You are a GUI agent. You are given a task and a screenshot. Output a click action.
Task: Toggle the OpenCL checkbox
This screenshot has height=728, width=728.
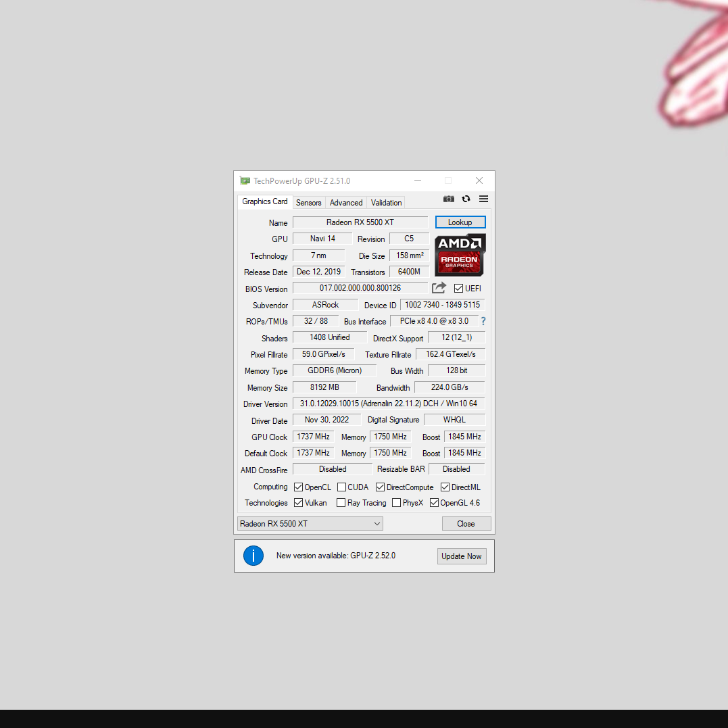299,487
